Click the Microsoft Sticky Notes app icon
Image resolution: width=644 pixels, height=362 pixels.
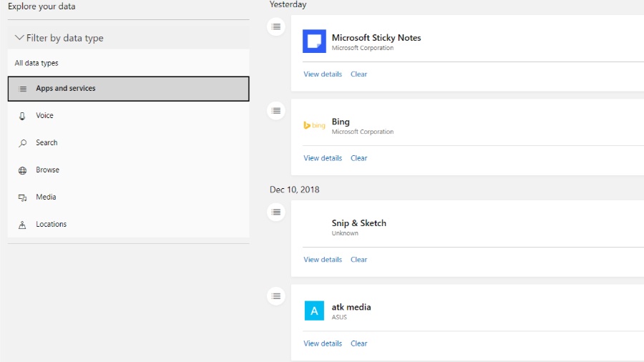click(x=314, y=41)
